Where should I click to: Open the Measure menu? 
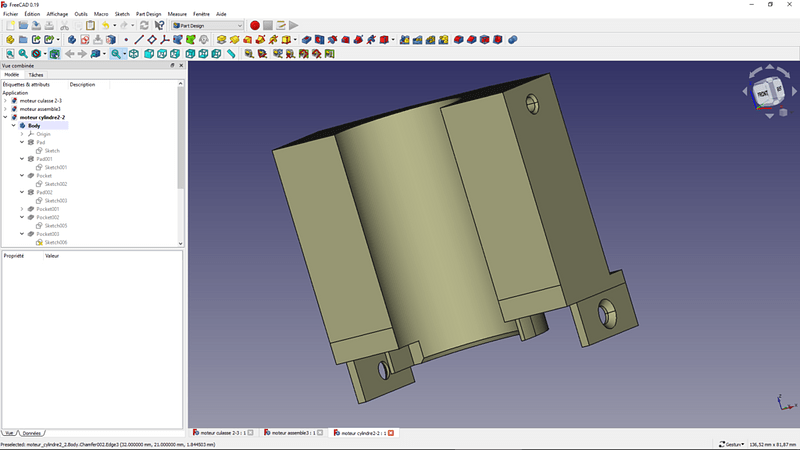coord(177,14)
